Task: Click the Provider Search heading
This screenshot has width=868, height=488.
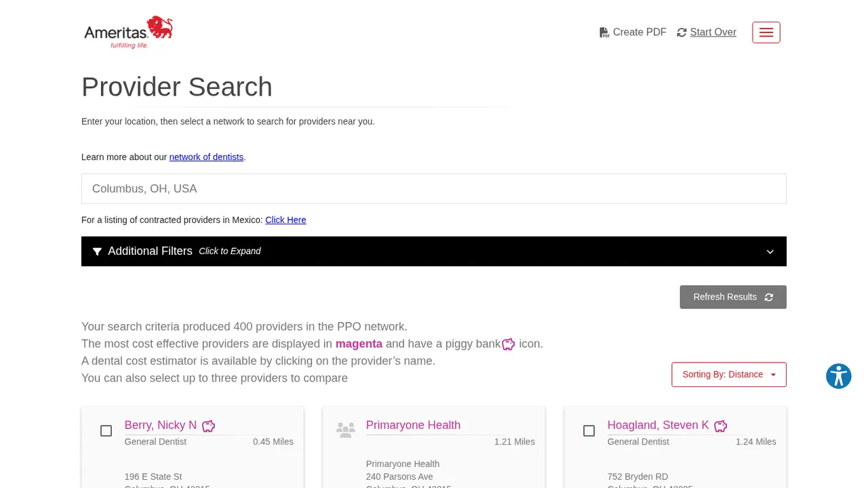Action: click(177, 87)
